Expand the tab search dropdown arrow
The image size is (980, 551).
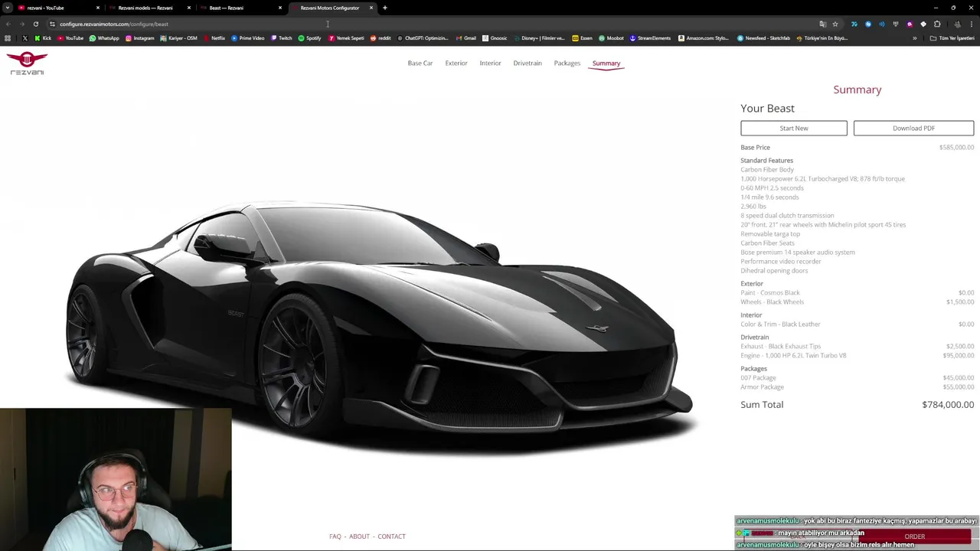[8, 8]
